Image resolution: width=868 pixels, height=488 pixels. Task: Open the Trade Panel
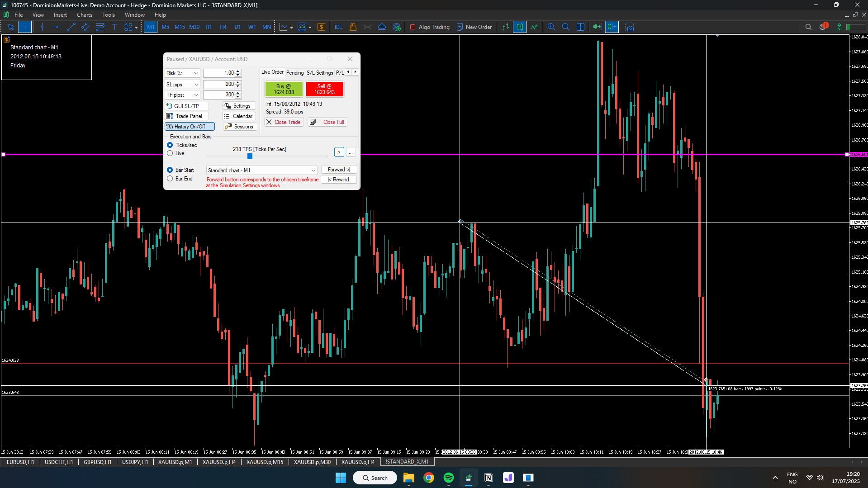click(187, 116)
